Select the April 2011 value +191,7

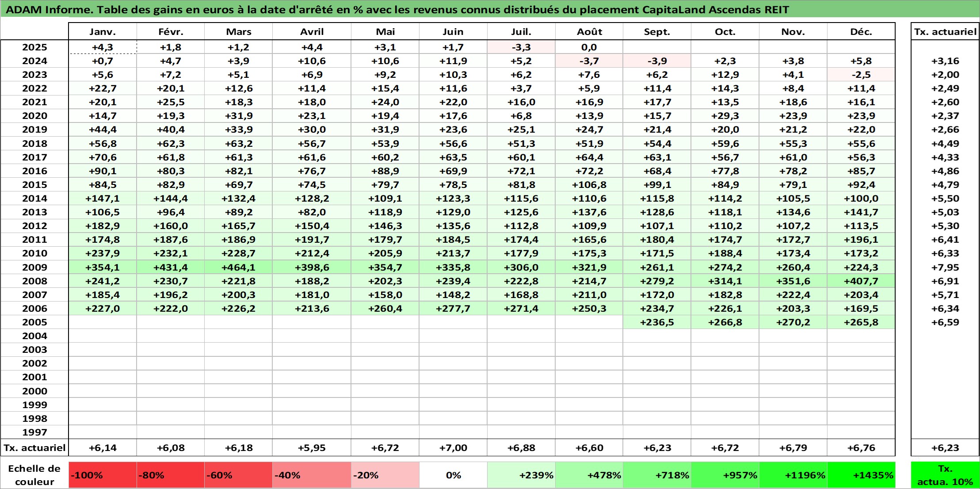point(312,239)
